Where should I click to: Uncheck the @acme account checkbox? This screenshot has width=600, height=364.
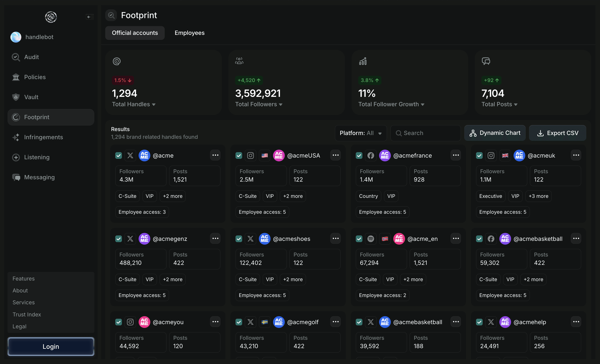tap(119, 155)
